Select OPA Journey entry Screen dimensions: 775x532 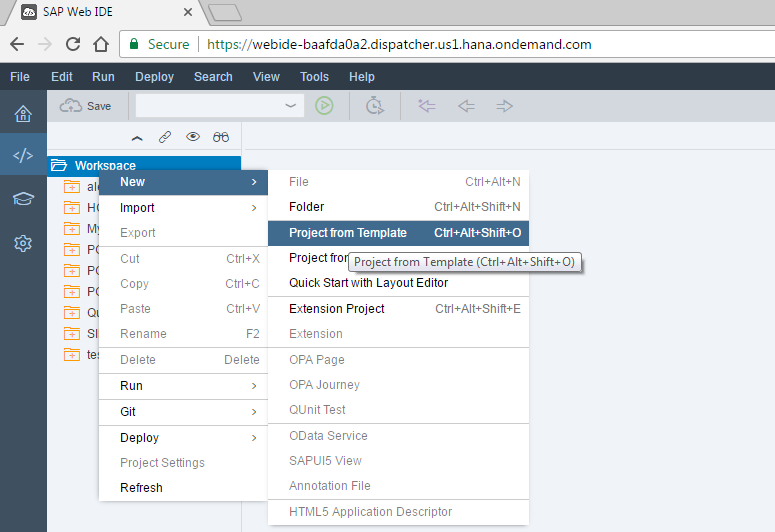point(398,385)
